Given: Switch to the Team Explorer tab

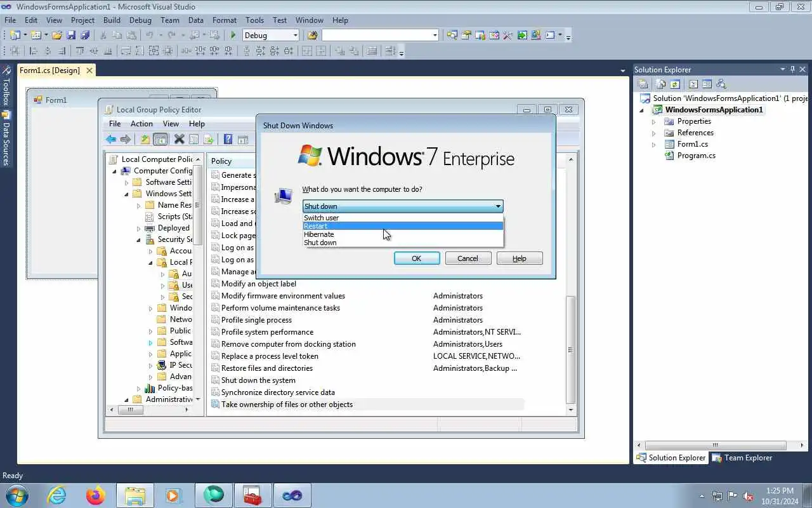Looking at the screenshot, I should pyautogui.click(x=742, y=458).
